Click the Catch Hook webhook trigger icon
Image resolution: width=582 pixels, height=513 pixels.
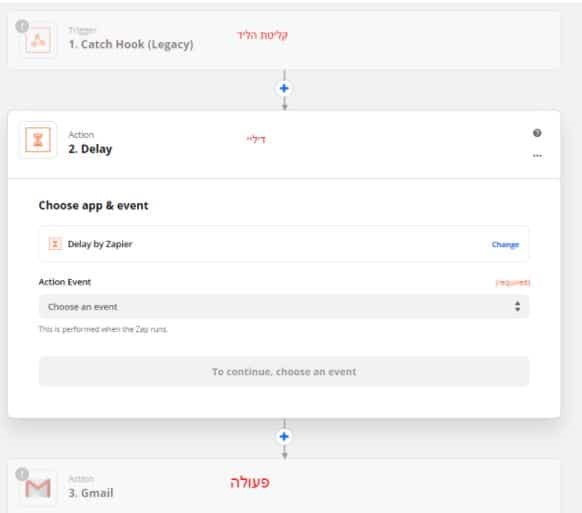point(38,40)
